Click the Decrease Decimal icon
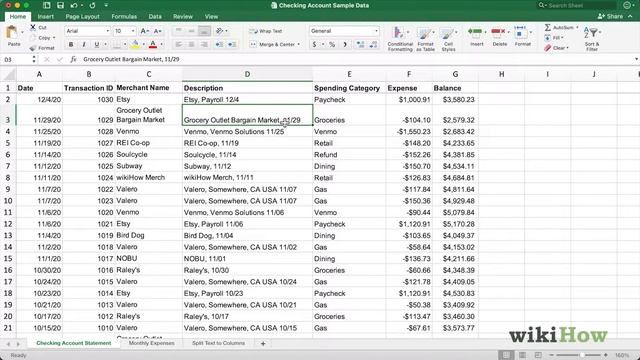This screenshot has height=360, width=640. (373, 44)
